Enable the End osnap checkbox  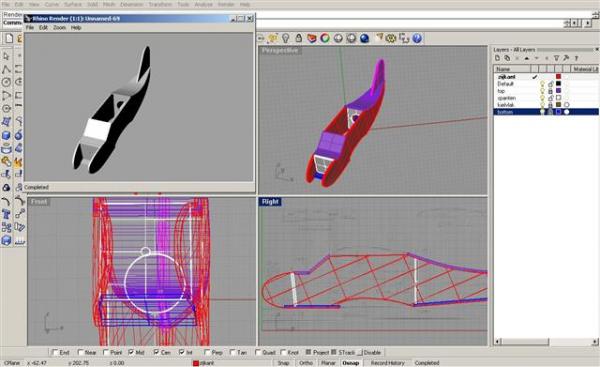tap(55, 352)
